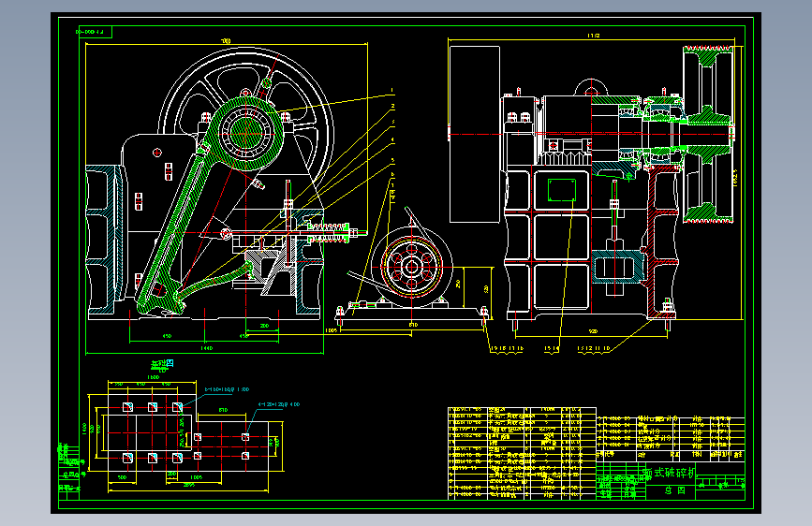Select the electric motor pulley center
Viewport: 812px width, 526px height.
pyautogui.click(x=412, y=267)
